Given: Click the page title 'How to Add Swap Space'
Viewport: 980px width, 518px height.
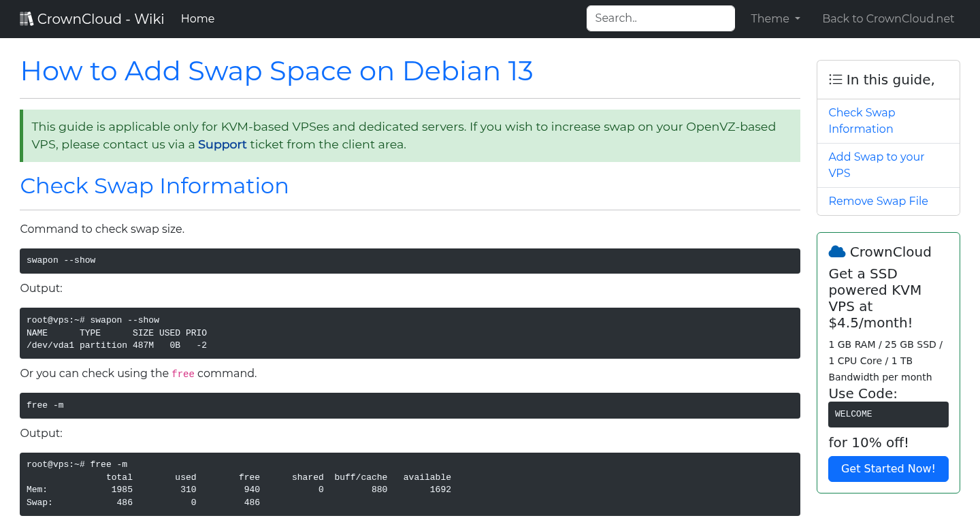Looking at the screenshot, I should 276,71.
